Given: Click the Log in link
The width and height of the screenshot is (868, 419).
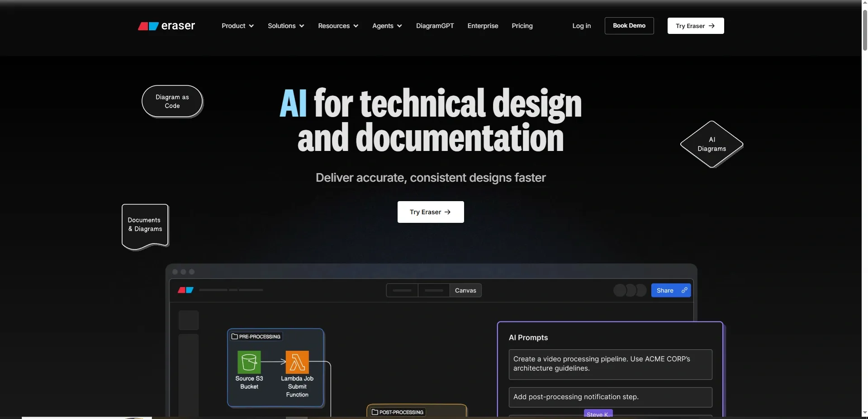Looking at the screenshot, I should click(x=581, y=26).
